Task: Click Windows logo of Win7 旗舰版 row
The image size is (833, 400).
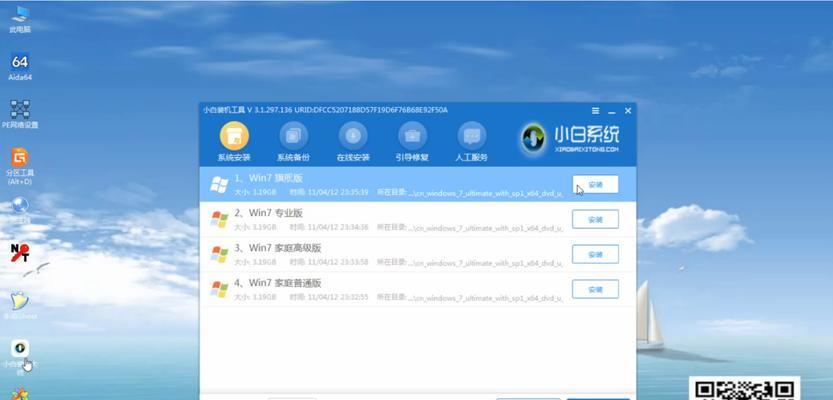Action: 219,184
